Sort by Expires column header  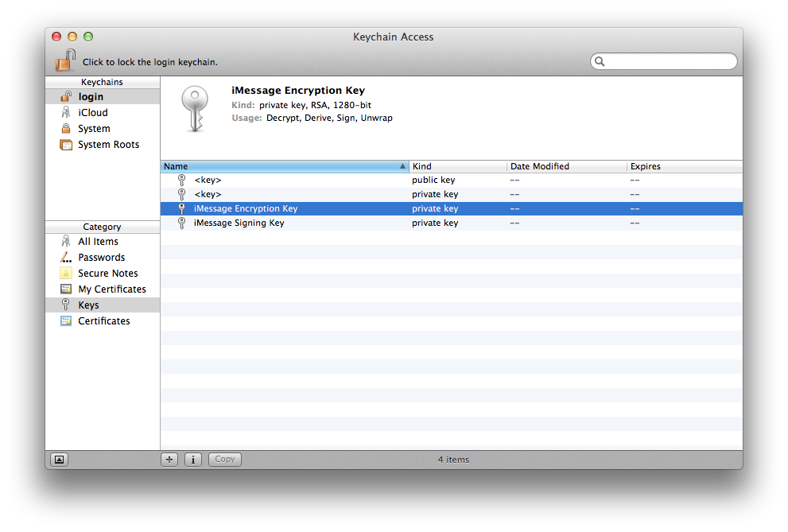[685, 166]
